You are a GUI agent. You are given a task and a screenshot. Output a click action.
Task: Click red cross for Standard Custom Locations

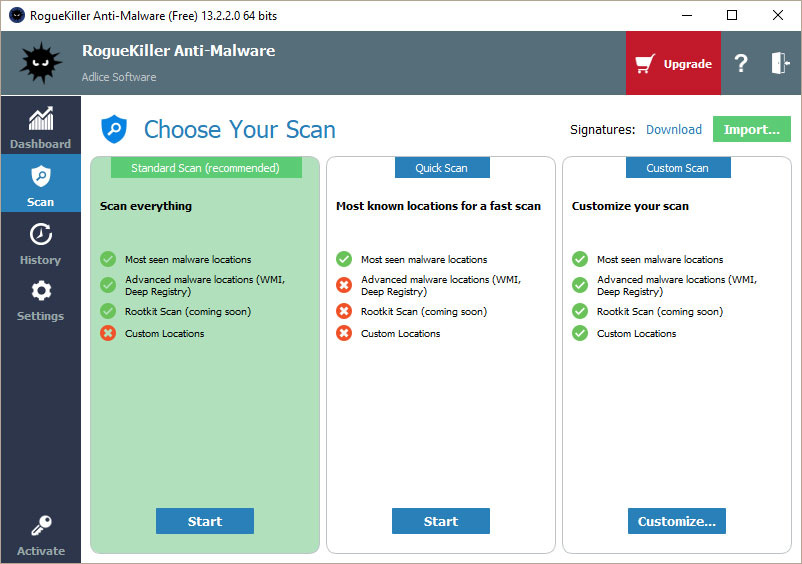(108, 333)
